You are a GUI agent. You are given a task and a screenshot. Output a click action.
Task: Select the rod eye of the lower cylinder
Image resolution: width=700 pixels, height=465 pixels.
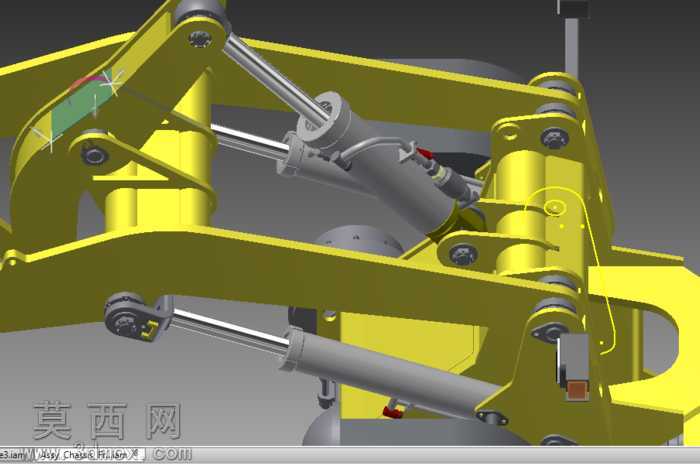129,316
